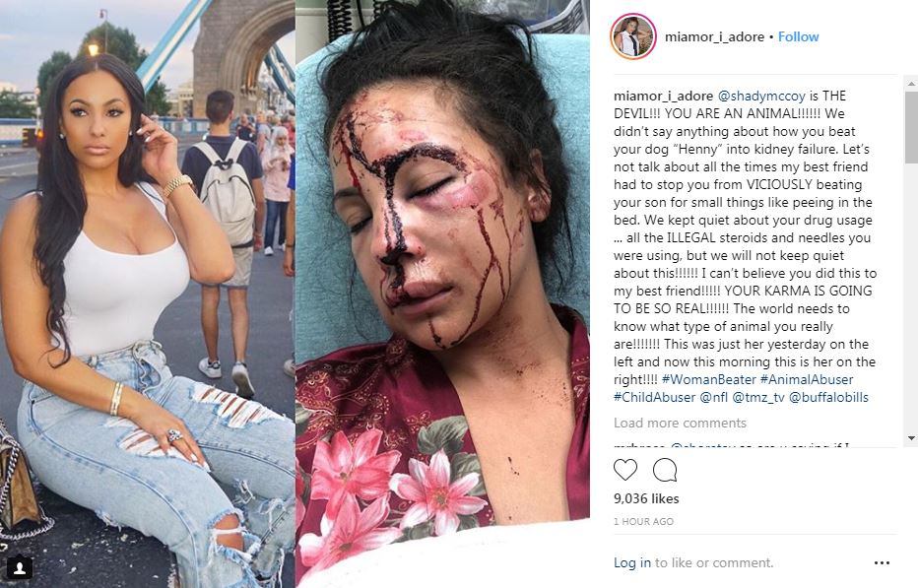The height and width of the screenshot is (588, 918).
Task: Load more comments
Action: pos(680,423)
